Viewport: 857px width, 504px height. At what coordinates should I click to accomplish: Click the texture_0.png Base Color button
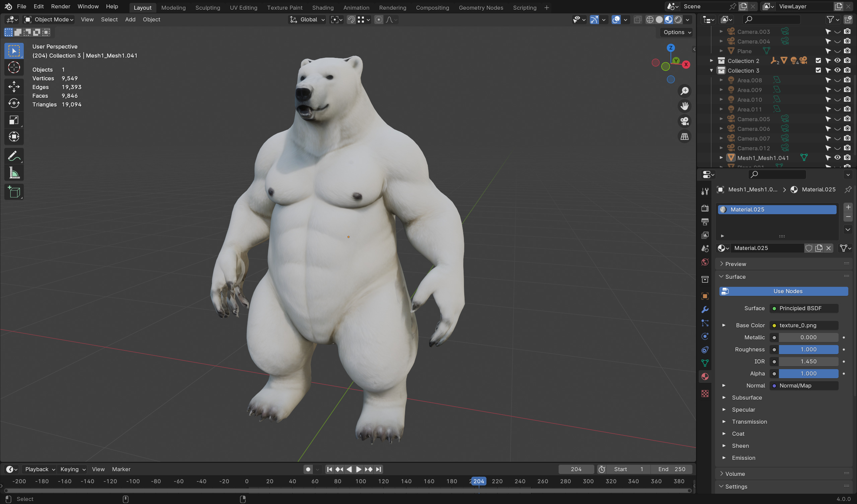click(804, 326)
